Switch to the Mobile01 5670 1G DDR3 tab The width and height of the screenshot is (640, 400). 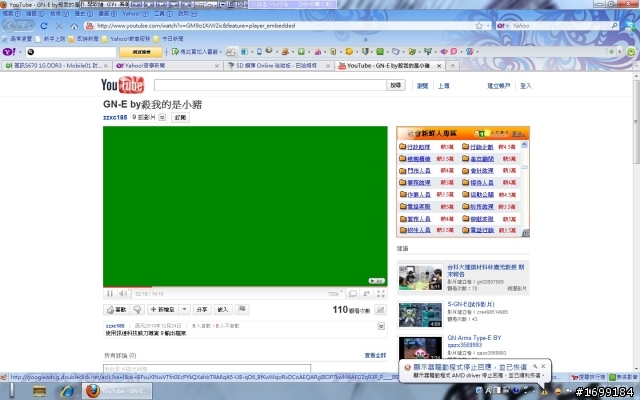pos(57,66)
